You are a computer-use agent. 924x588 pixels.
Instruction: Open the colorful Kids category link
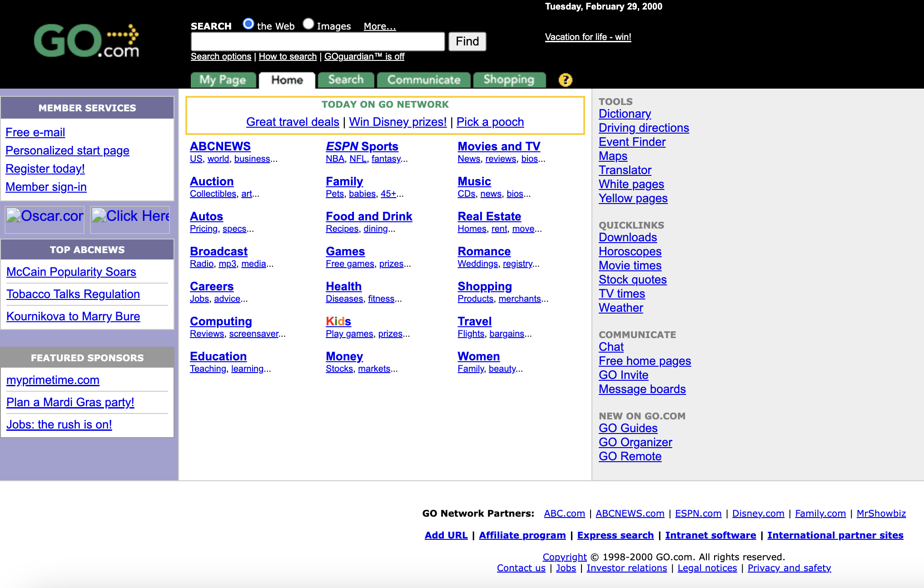338,321
